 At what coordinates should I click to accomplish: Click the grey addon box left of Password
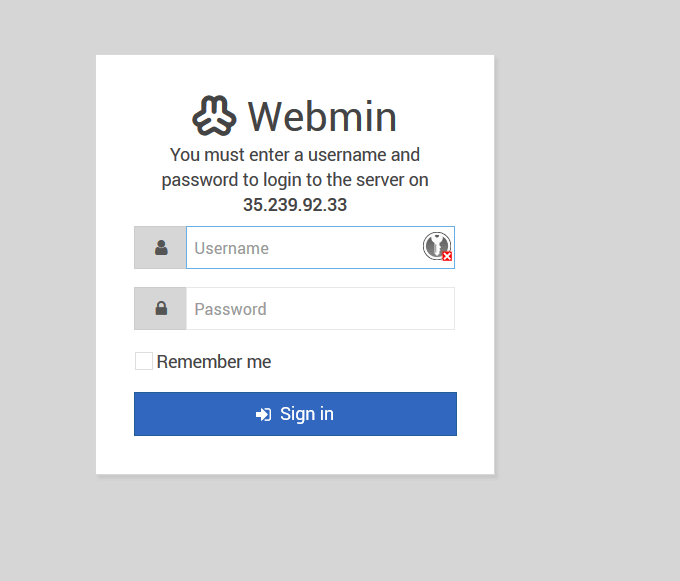[x=160, y=308]
